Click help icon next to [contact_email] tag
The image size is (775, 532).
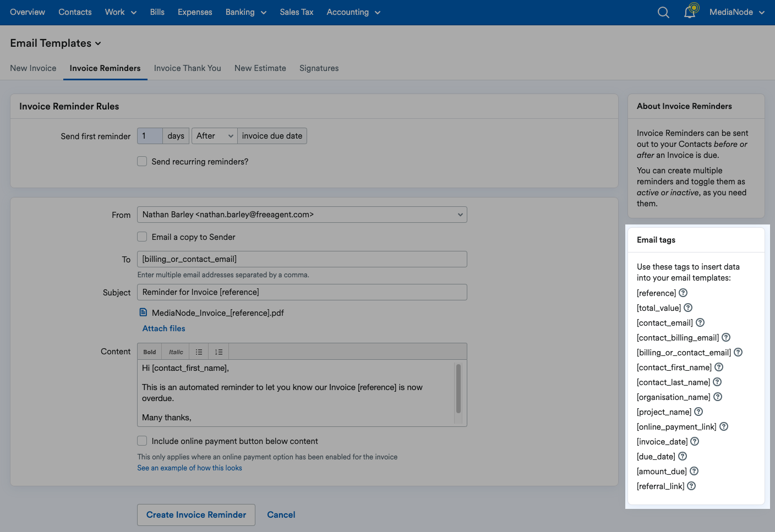(700, 322)
